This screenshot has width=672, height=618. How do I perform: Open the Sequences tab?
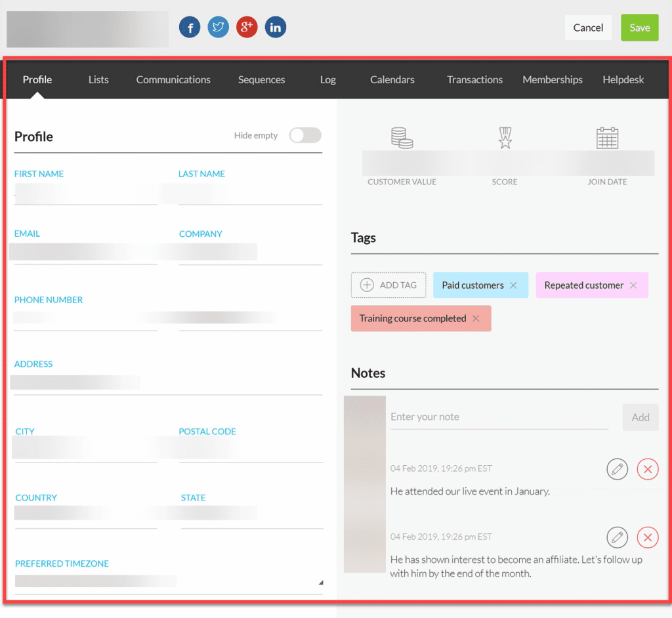(261, 80)
